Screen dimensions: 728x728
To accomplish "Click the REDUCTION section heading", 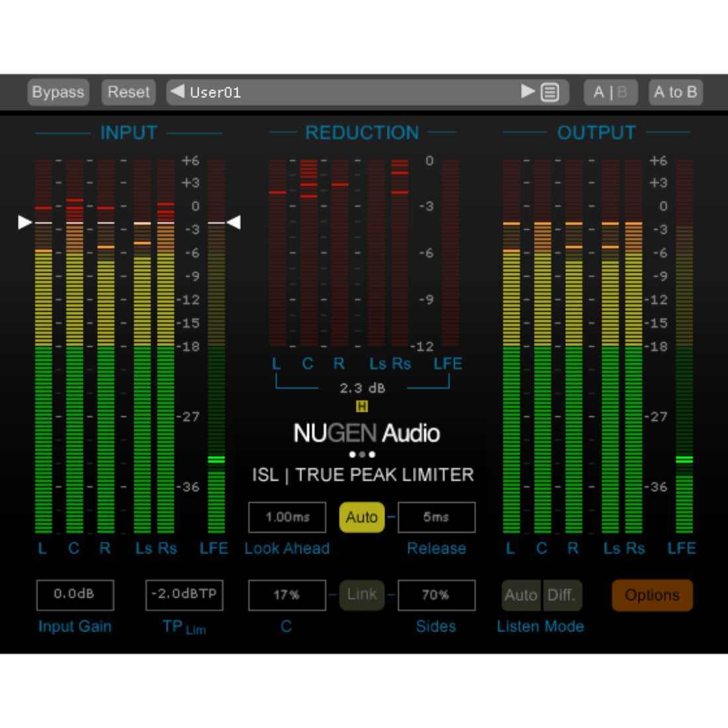I will tap(362, 133).
